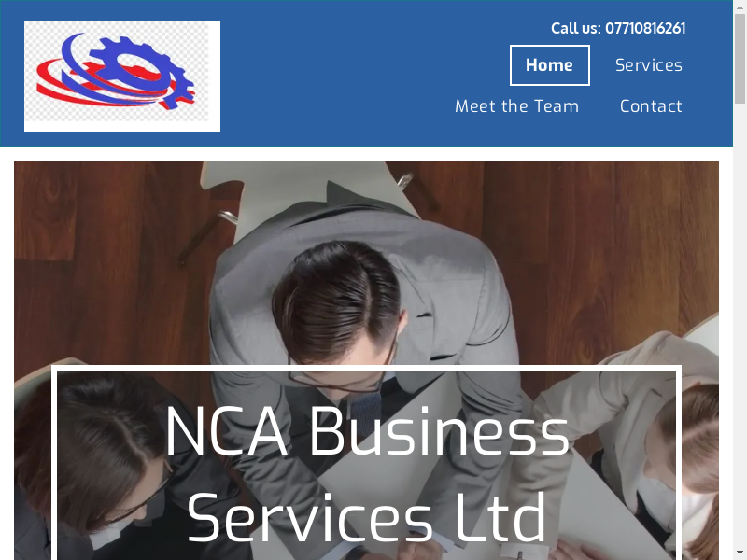Click the NCA Business Services Ltd heading
The image size is (747, 560).
pyautogui.click(x=367, y=474)
